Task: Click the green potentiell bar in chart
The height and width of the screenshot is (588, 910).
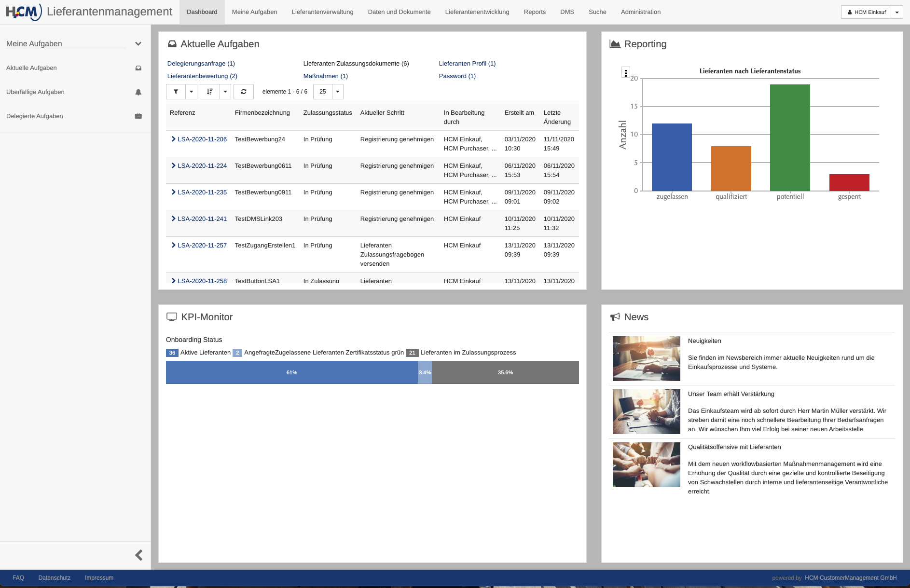Action: pos(790,137)
